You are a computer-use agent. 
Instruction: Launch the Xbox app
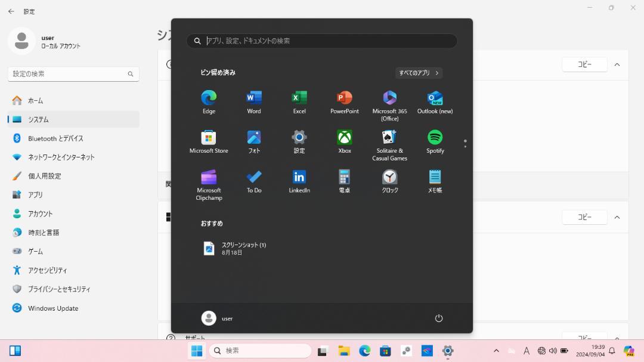(x=344, y=141)
